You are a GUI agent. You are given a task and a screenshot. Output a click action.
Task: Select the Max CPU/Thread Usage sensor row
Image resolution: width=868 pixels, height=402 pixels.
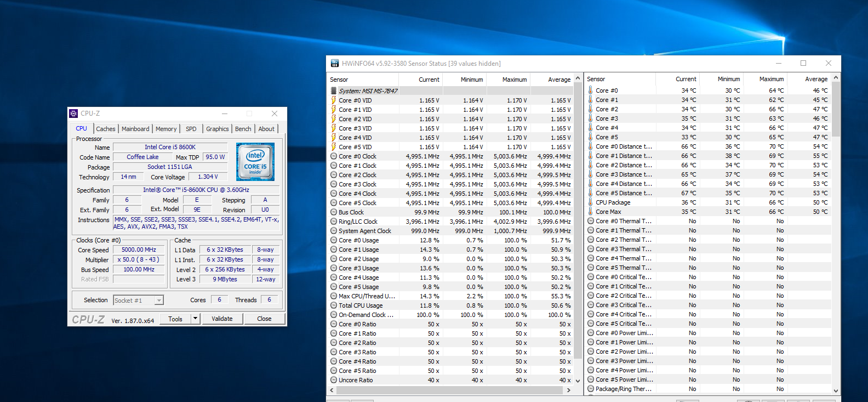(x=450, y=296)
